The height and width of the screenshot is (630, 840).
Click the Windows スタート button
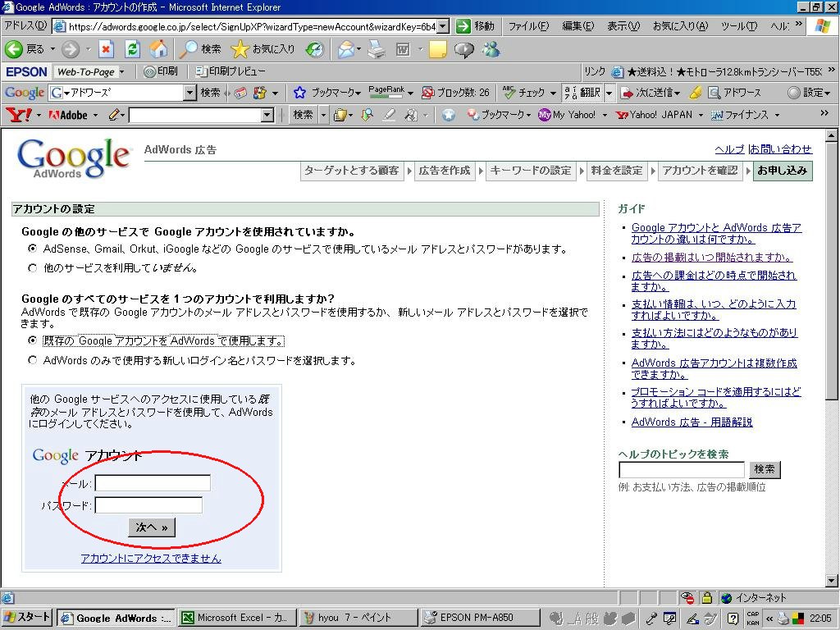(x=27, y=618)
